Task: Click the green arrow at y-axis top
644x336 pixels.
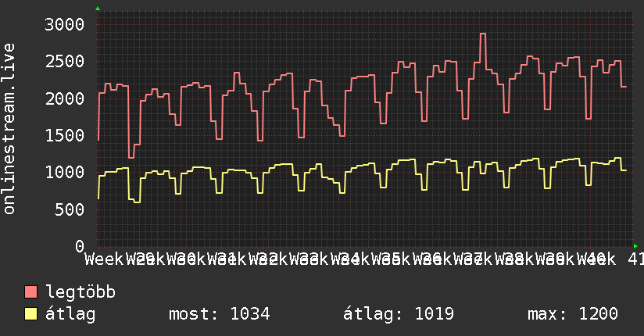Action: click(98, 9)
